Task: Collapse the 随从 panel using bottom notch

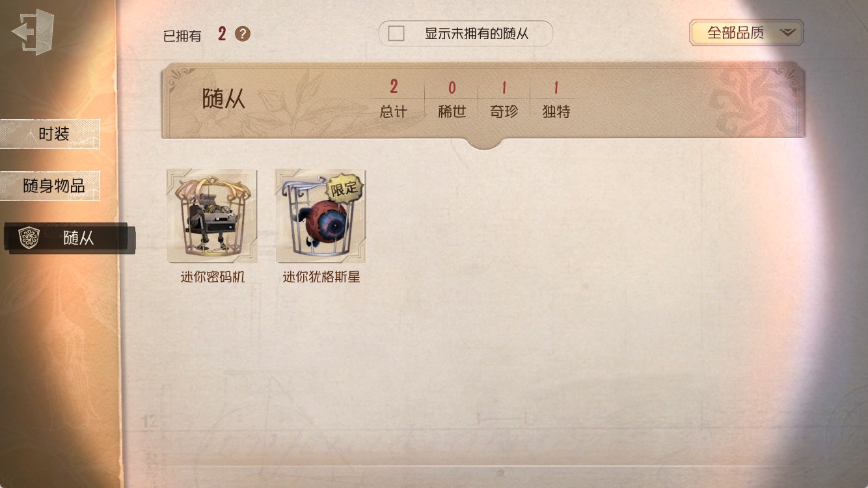Action: 485,143
